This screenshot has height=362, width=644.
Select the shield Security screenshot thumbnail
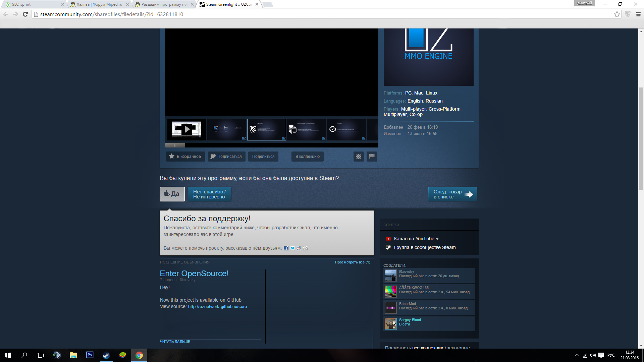[x=267, y=129]
